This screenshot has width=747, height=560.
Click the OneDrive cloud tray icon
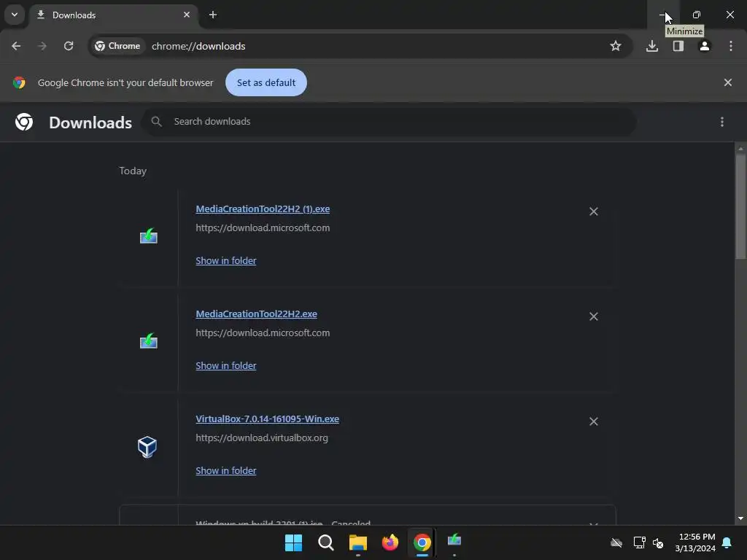point(616,542)
